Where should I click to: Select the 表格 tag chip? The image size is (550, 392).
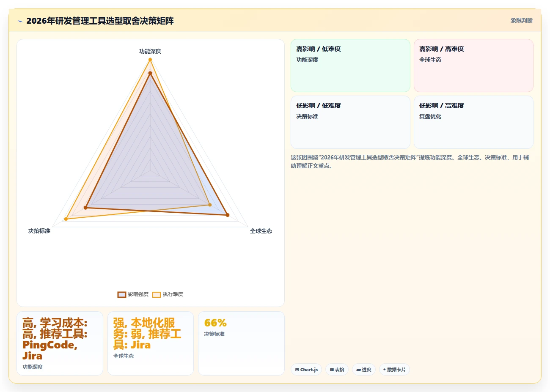click(x=337, y=370)
